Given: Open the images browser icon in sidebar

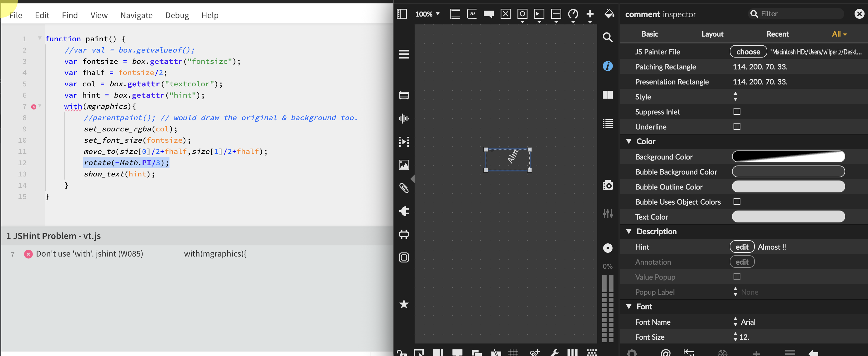Looking at the screenshot, I should tap(404, 165).
